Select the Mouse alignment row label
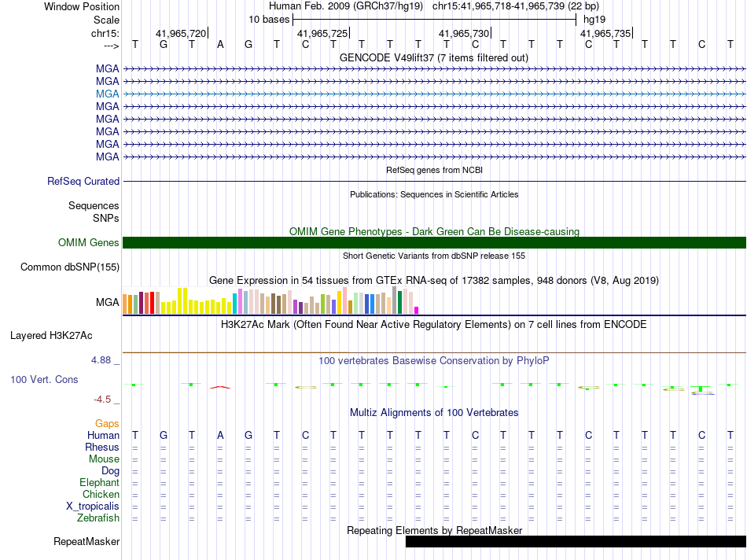Image resolution: width=747 pixels, height=560 pixels. point(104,459)
